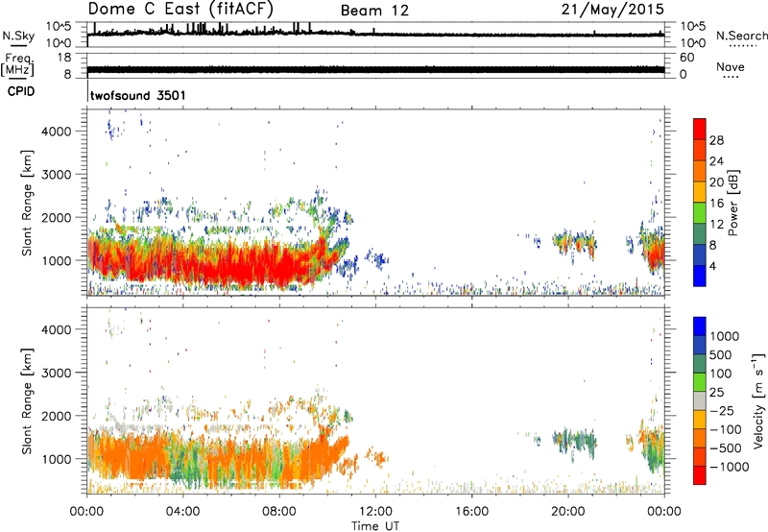
Task: Click the 'Power [dB]' color bar label
Action: (x=732, y=203)
